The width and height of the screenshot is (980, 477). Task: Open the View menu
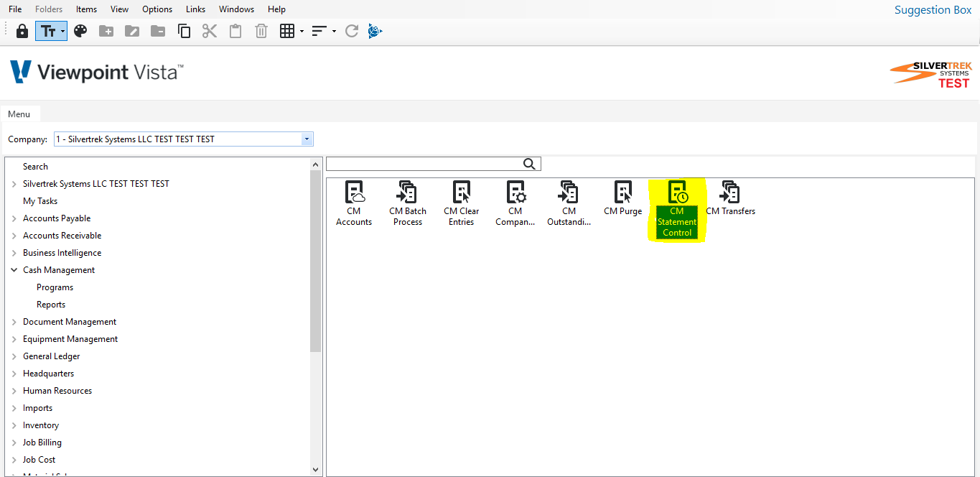tap(120, 9)
